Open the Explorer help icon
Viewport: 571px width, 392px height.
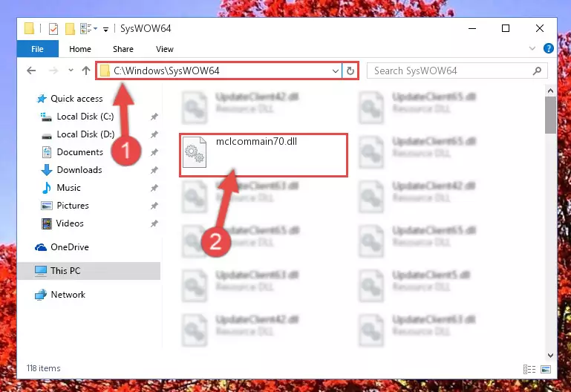[549, 48]
